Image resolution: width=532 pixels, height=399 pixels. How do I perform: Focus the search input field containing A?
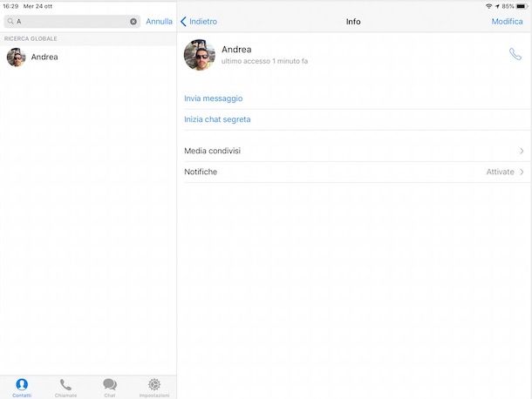(x=72, y=22)
